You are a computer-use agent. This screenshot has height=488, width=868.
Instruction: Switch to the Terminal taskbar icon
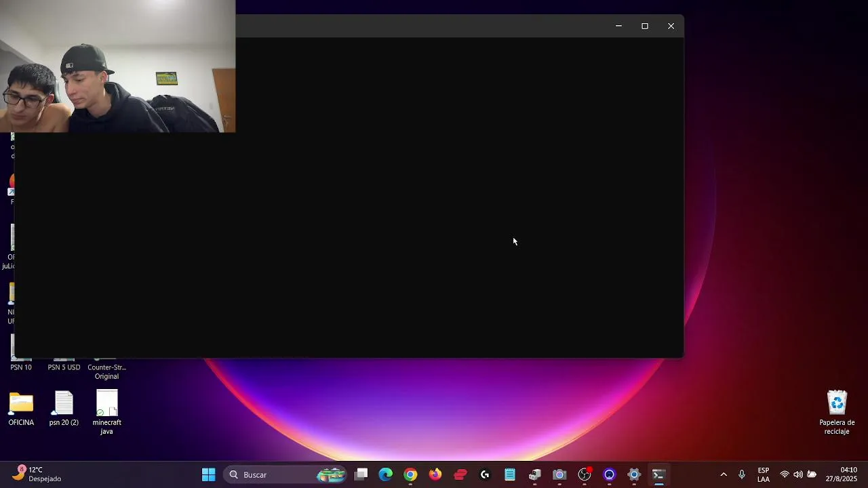pos(658,474)
